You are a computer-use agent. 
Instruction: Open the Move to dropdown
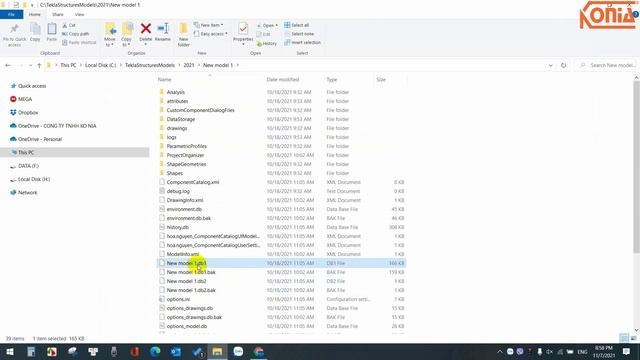point(110,34)
